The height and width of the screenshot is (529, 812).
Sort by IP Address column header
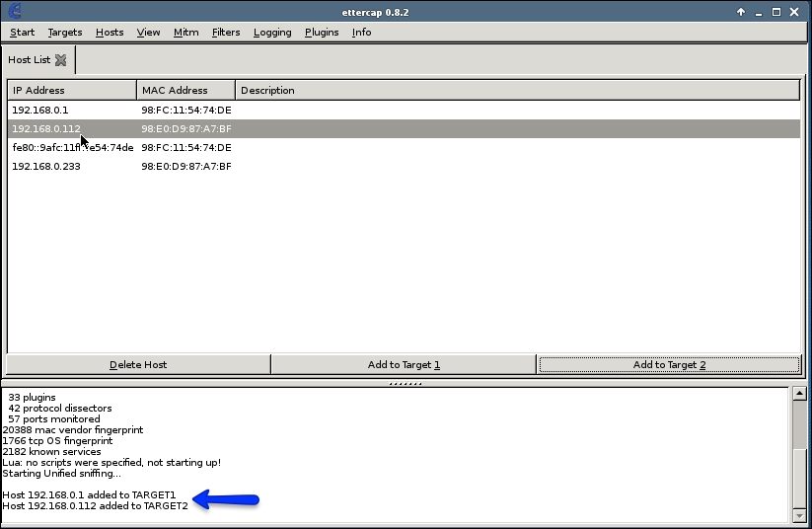(72, 90)
